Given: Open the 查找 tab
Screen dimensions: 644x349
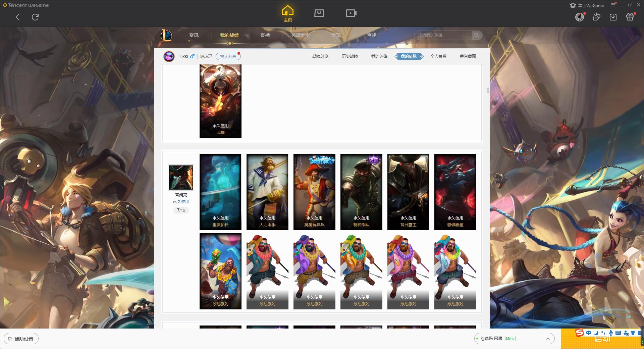Looking at the screenshot, I should 372,35.
